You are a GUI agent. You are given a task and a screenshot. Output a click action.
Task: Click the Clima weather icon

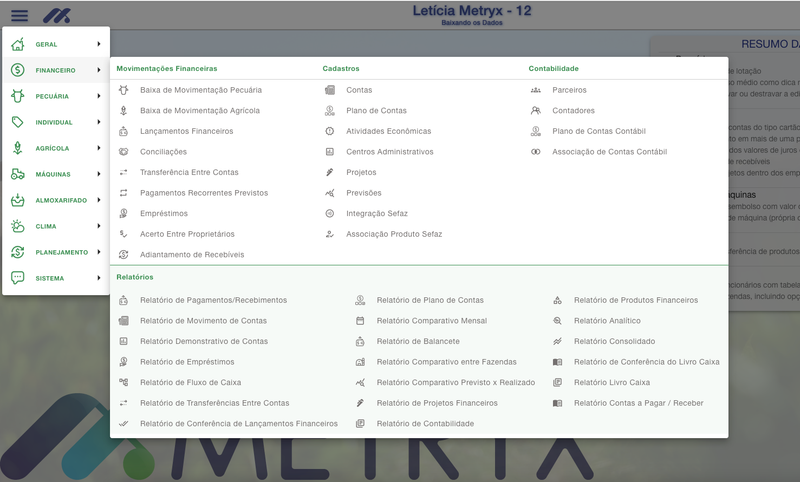tap(17, 226)
